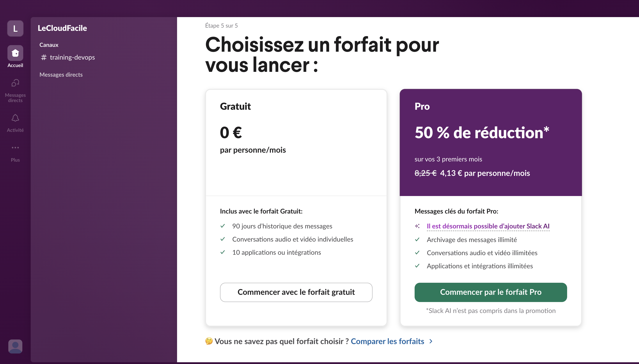Viewport: 639px width, 364px height.
Task: Open Messages directs from the left rail
Action: 15,83
